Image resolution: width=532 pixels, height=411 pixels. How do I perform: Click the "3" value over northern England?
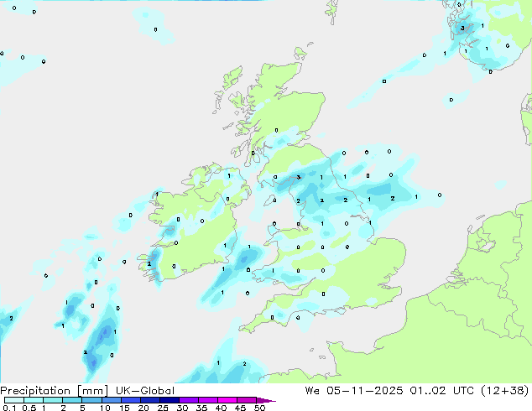pyautogui.click(x=298, y=177)
